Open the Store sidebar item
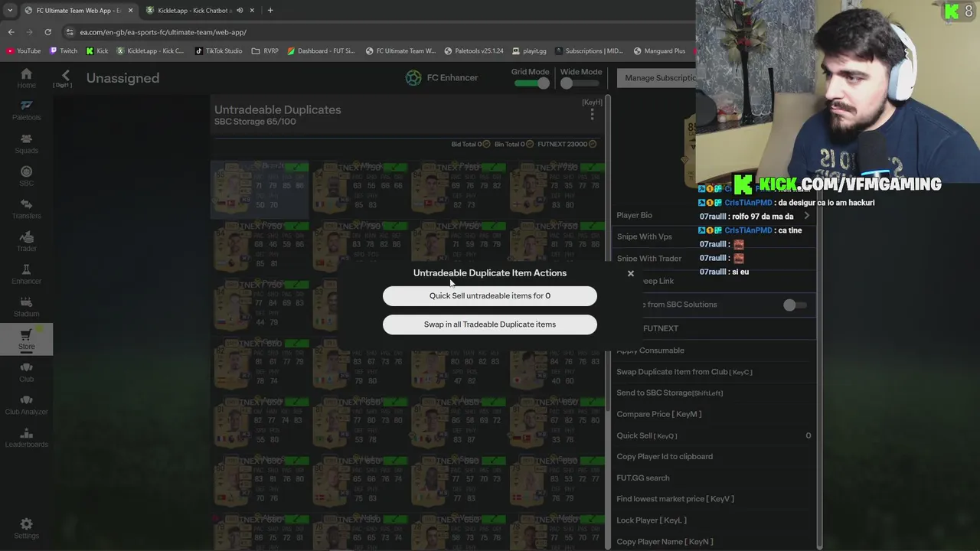 (x=26, y=340)
